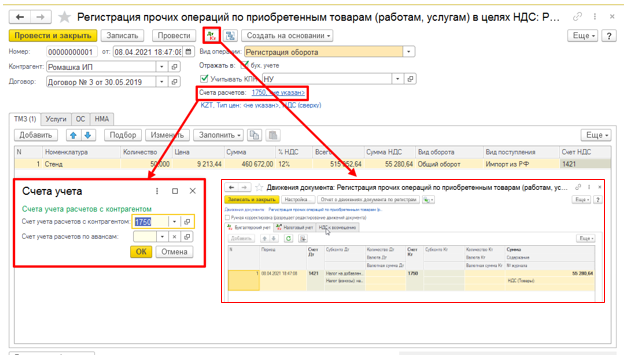
Task: Switch to ОС tab
Action: [x=80, y=119]
